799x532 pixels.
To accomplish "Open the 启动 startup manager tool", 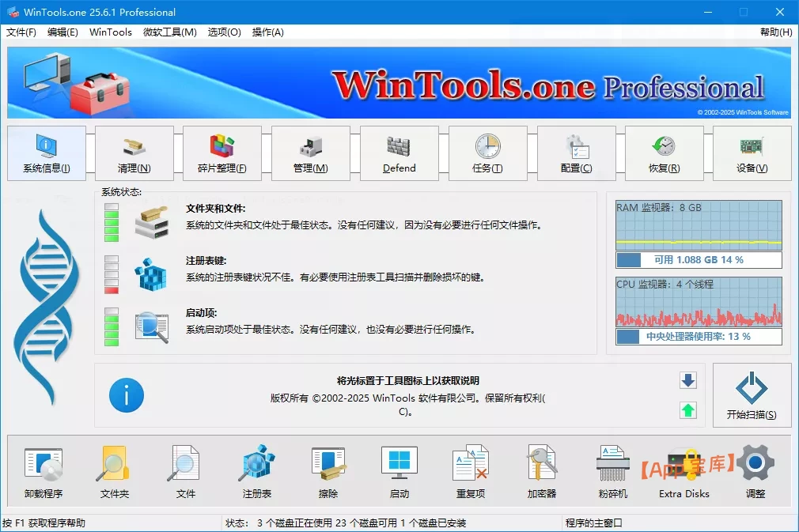I will tap(399, 472).
